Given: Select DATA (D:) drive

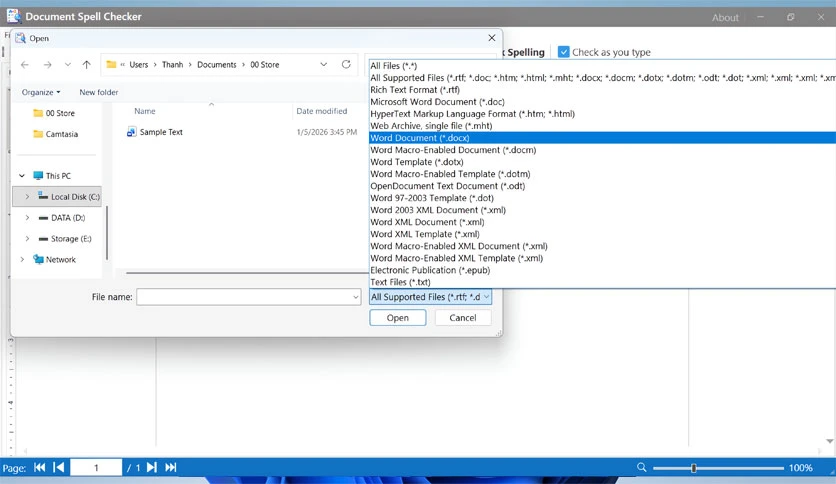Looking at the screenshot, I should tap(62, 217).
